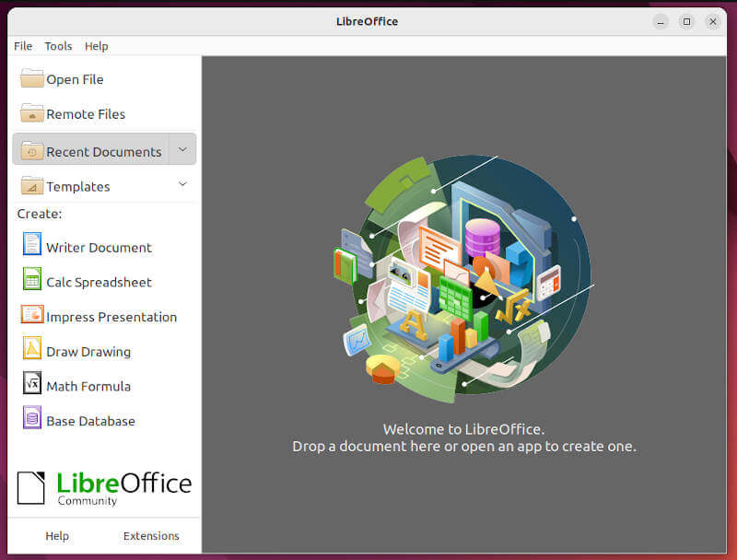Click the Base Database icon

pyautogui.click(x=32, y=418)
